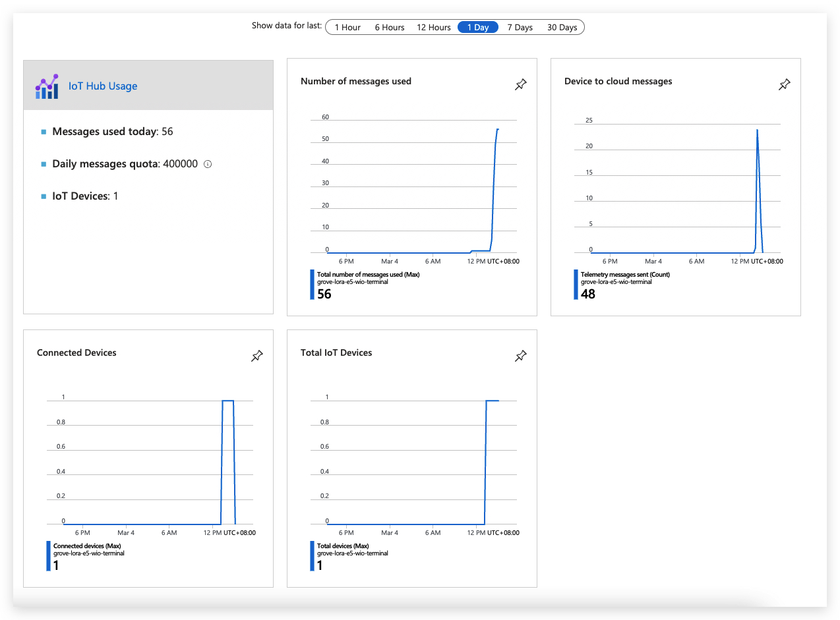
Task: Click the currently selected 1 Day tab
Action: coord(477,27)
